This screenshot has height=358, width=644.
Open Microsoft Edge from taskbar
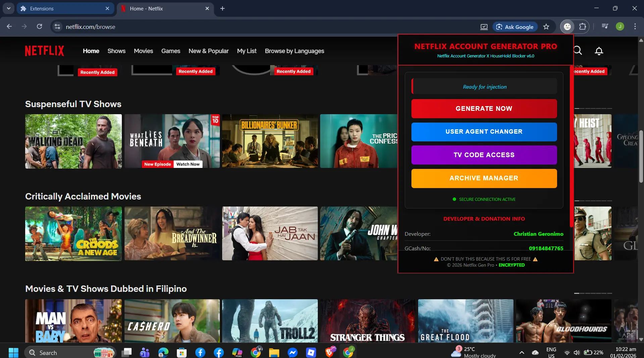tap(163, 353)
